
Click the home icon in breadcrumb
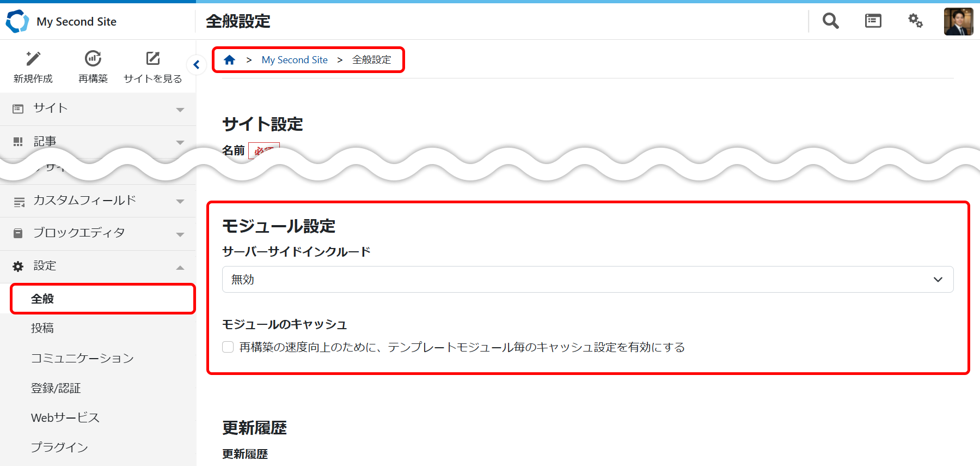230,60
